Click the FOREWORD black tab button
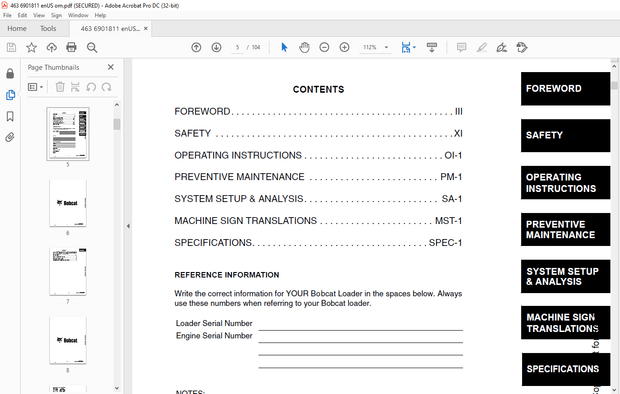This screenshot has height=394, width=620. point(565,89)
